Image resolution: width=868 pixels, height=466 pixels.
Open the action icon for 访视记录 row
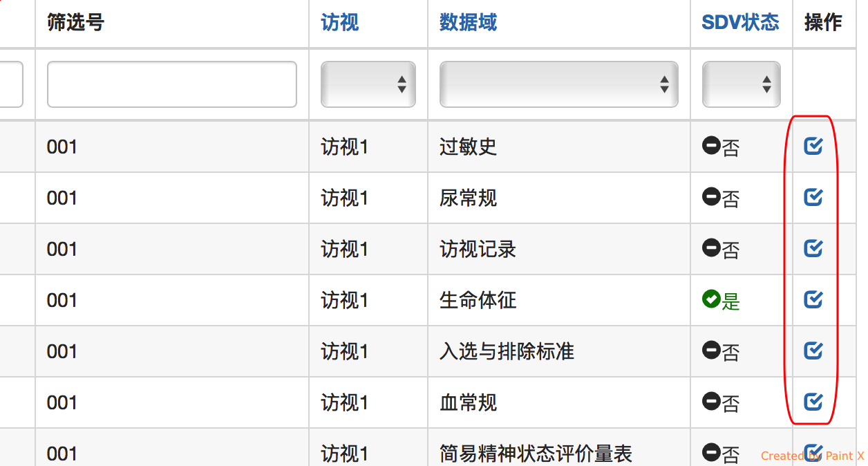[813, 248]
